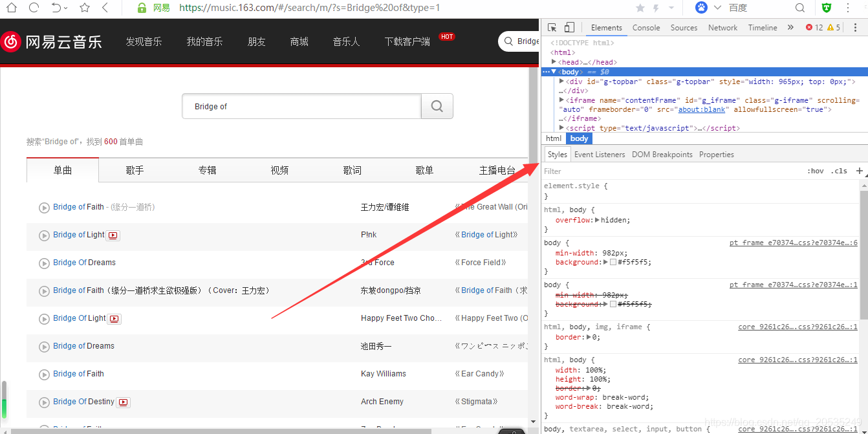
Task: Open the album link Force Field
Action: pos(481,263)
